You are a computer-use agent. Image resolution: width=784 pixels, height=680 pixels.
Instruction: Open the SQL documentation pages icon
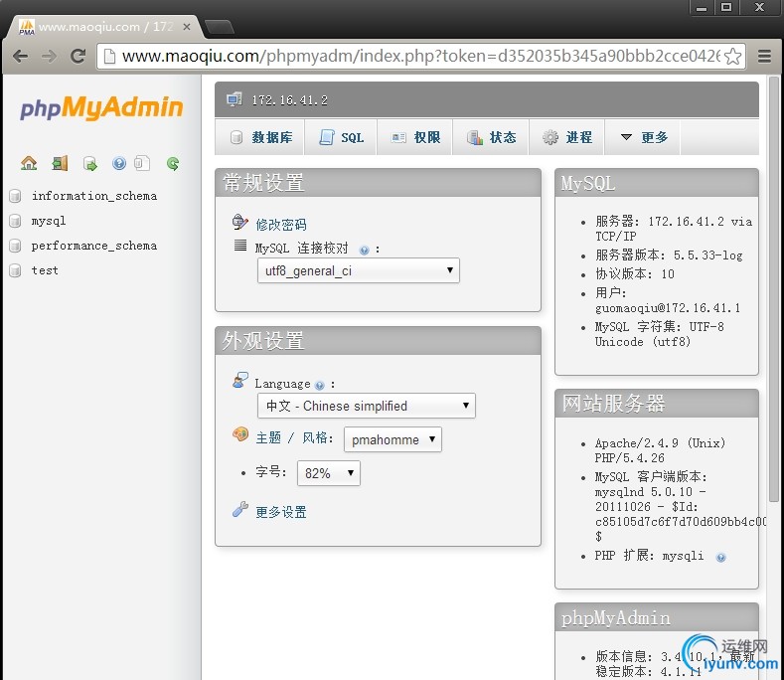coord(142,163)
